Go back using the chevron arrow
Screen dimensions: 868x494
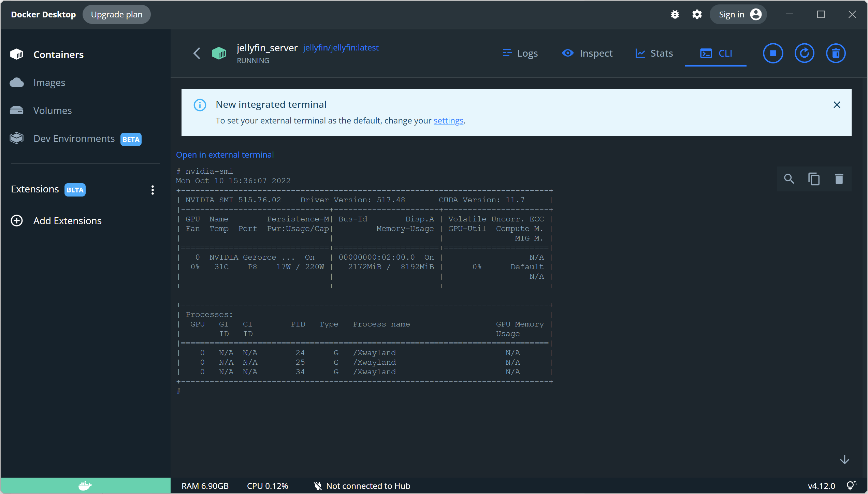pyautogui.click(x=197, y=53)
